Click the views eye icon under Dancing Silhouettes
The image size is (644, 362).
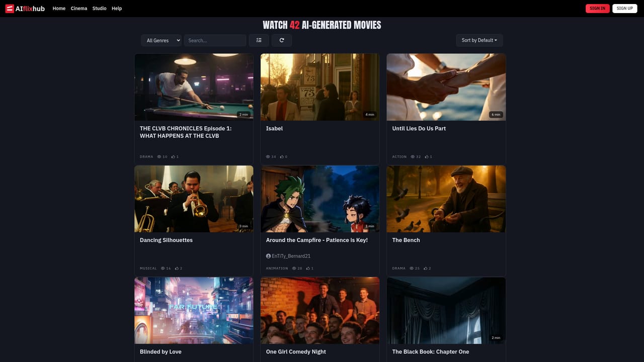(x=163, y=268)
